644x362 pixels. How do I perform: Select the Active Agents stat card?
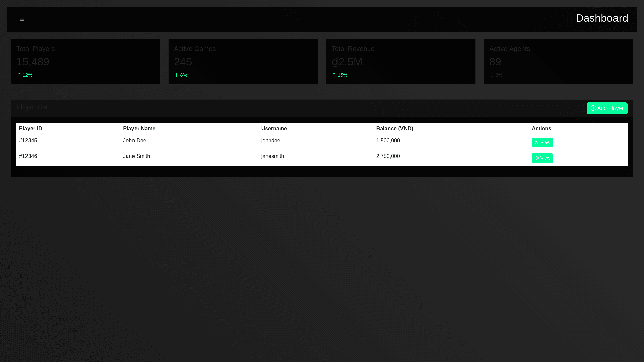[558, 62]
